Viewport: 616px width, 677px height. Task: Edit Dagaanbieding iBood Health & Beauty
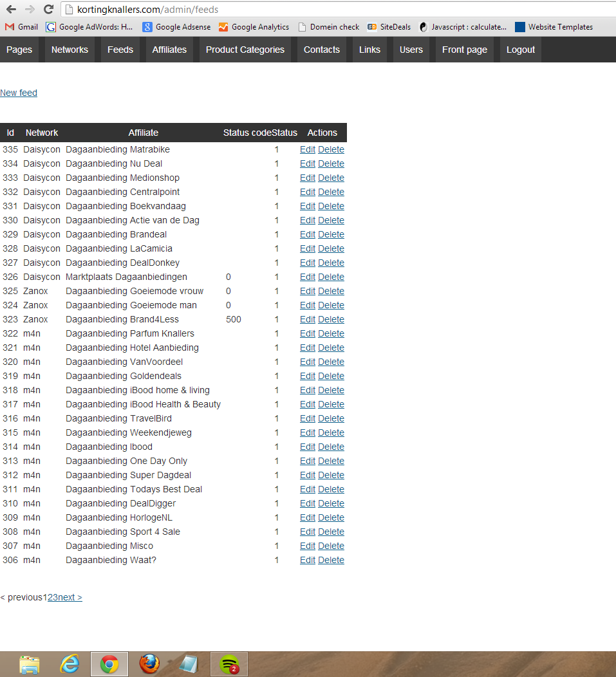coord(308,404)
